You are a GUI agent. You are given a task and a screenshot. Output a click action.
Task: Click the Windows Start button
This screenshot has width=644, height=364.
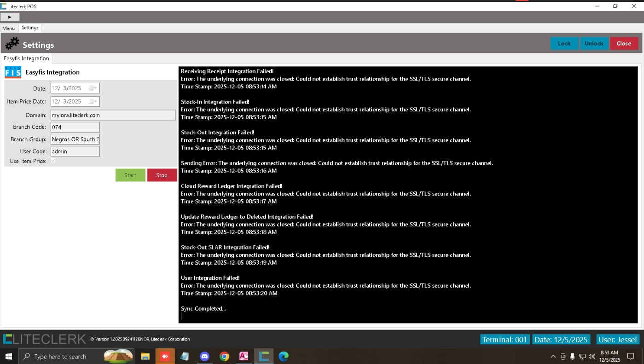pyautogui.click(x=9, y=356)
